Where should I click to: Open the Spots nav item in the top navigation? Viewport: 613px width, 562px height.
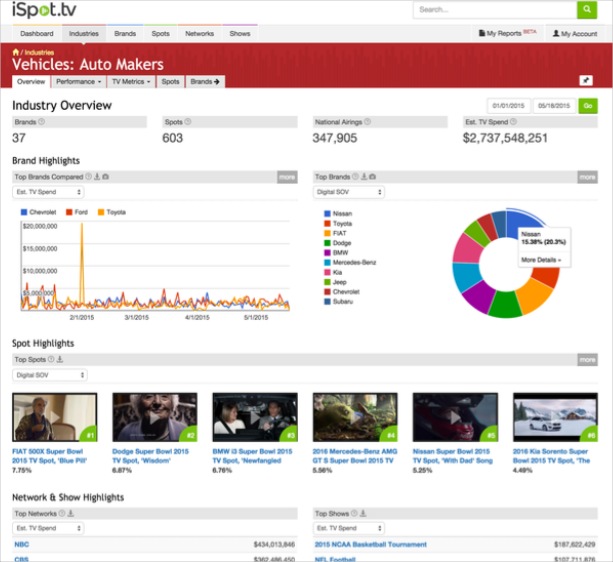click(x=161, y=34)
